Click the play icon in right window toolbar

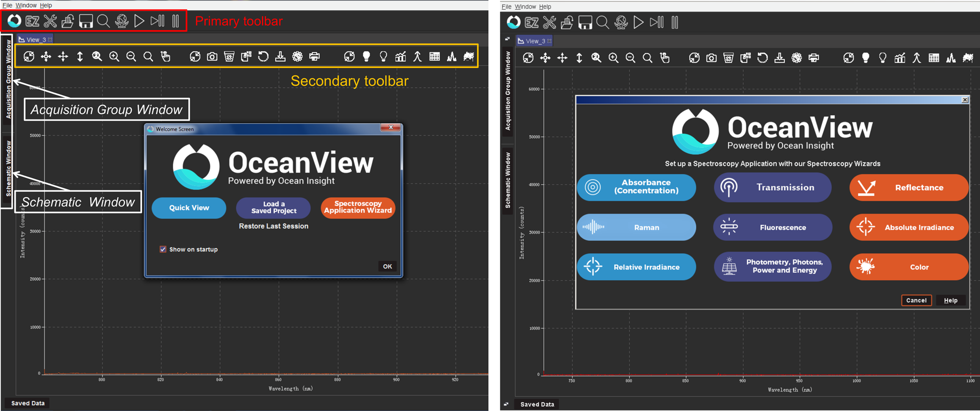tap(638, 22)
